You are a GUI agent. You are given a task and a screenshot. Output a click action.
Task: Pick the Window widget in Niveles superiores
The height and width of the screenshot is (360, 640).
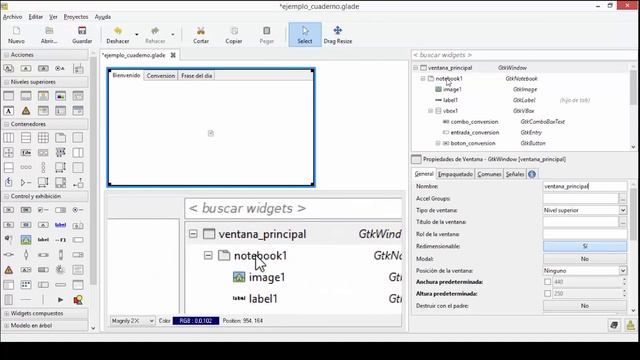pyautogui.click(x=9, y=96)
